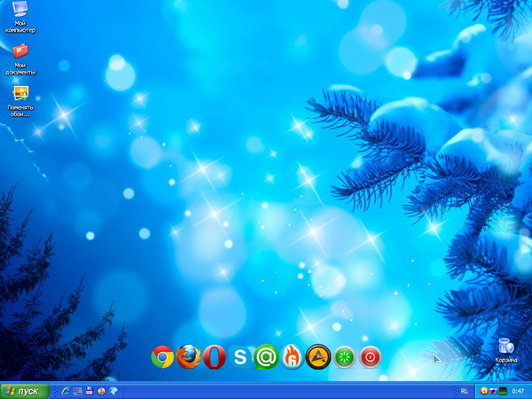The width and height of the screenshot is (532, 399).
Task: Open the RL language indicator
Action: (465, 391)
